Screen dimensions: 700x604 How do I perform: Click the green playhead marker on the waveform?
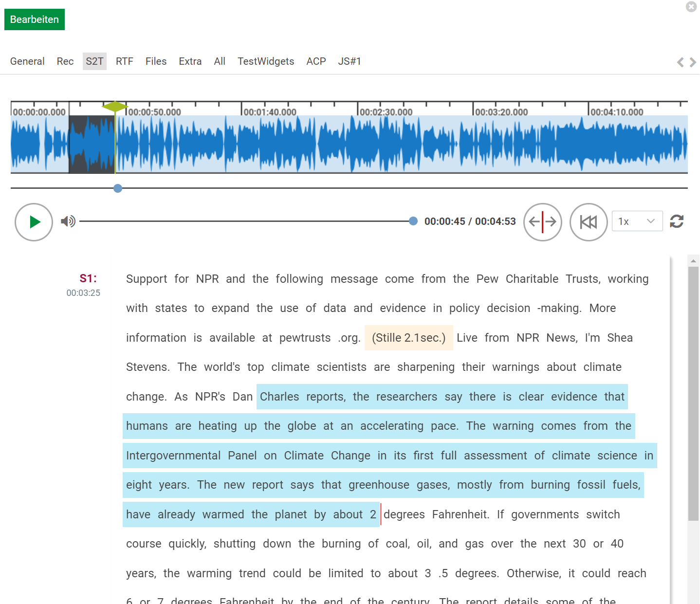(x=115, y=107)
